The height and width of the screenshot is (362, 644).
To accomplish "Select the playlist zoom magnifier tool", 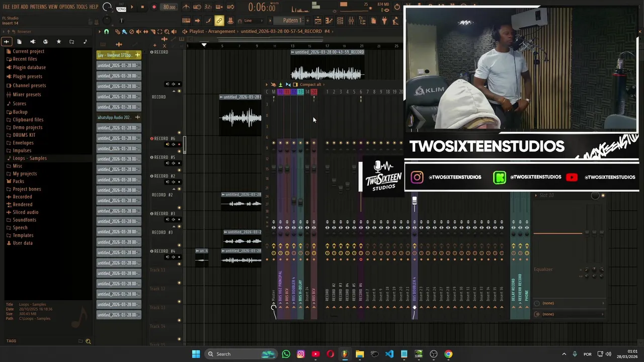I will (x=167, y=32).
